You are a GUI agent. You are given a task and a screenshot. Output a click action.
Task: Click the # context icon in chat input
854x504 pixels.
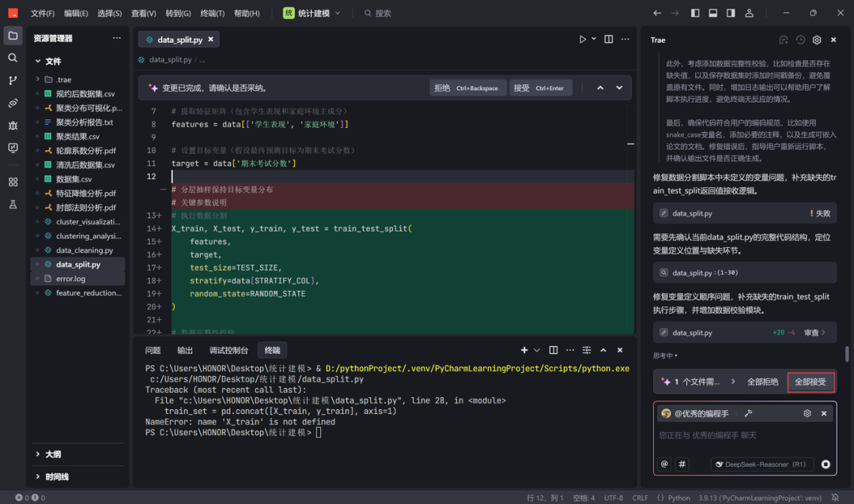(682, 465)
